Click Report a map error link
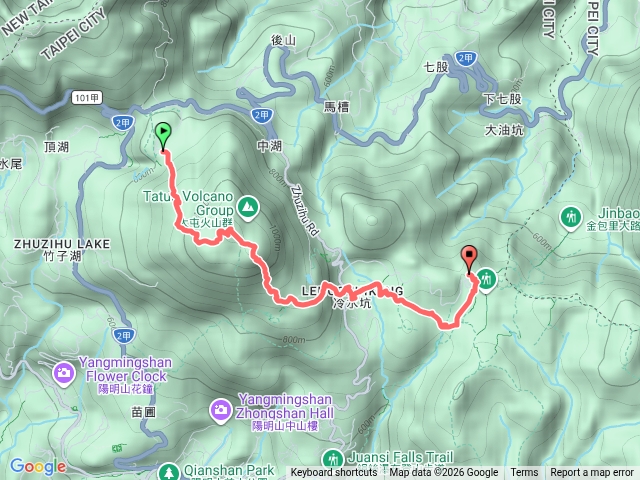This screenshot has height=480, width=640. coord(591,473)
